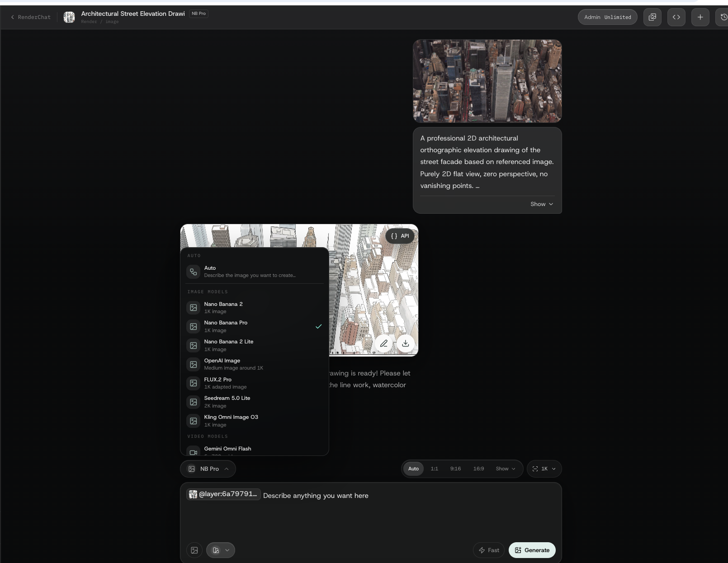Click the Generate button
This screenshot has width=728, height=563.
coord(532,550)
